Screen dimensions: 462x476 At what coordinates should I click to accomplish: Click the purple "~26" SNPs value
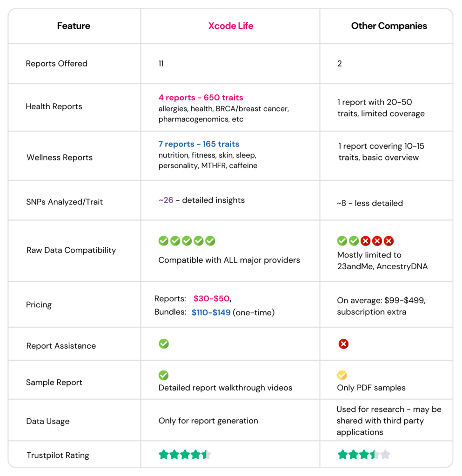[x=166, y=200]
